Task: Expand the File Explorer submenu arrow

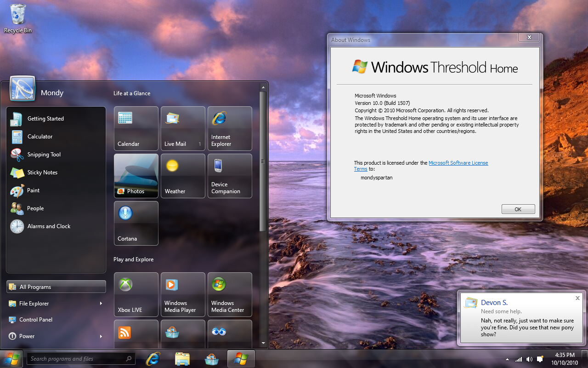Action: [x=101, y=304]
